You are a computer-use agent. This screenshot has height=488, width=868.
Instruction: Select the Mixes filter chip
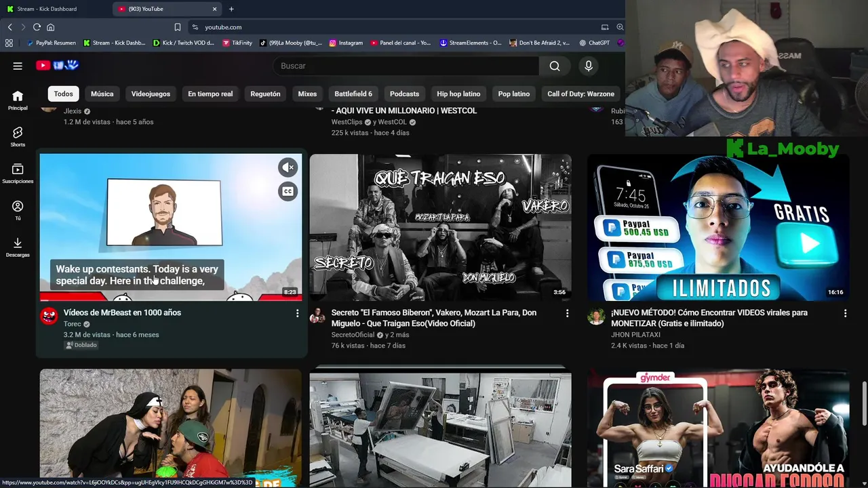click(x=307, y=94)
